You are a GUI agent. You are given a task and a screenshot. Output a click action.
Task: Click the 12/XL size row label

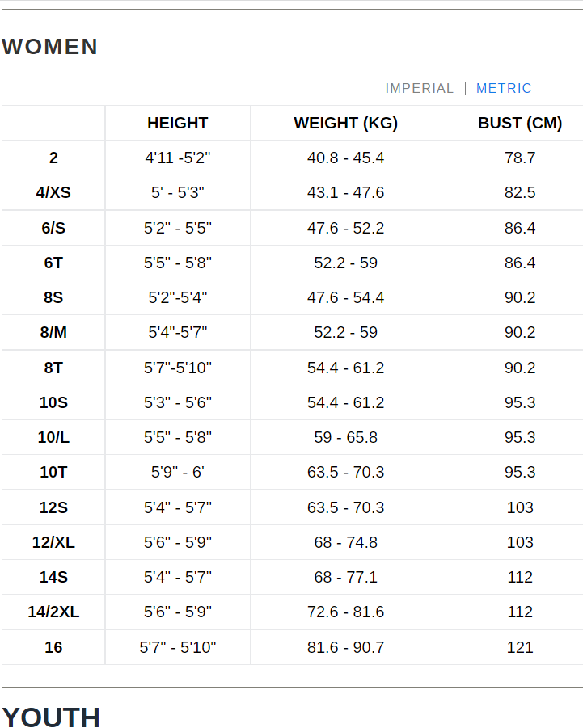[53, 542]
